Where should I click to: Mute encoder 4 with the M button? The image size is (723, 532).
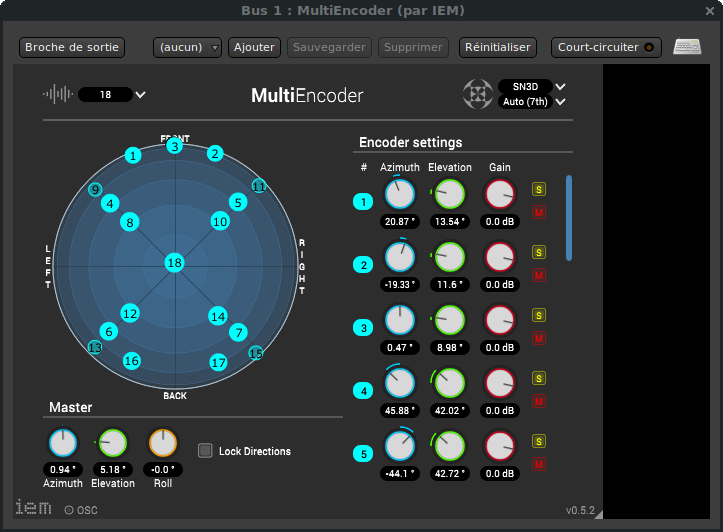tap(539, 402)
